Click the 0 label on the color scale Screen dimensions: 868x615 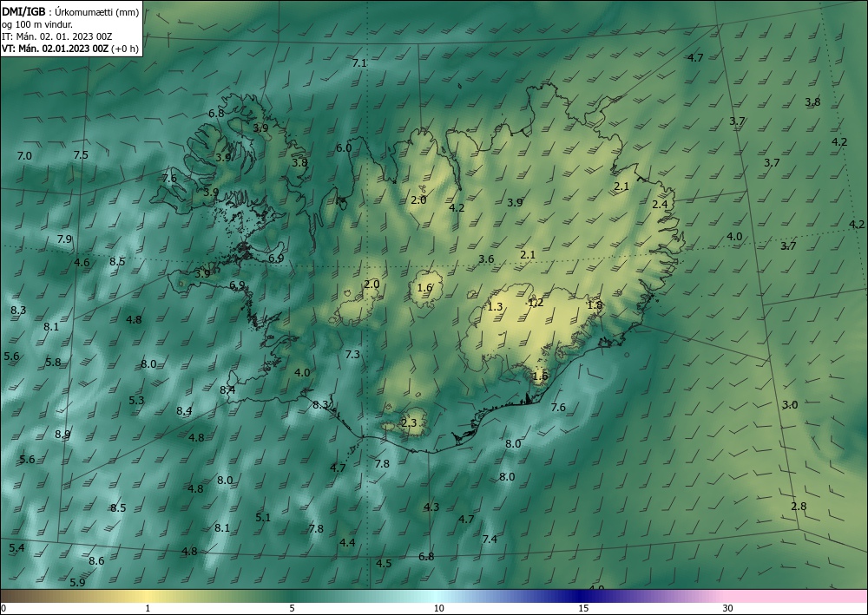pyautogui.click(x=3, y=608)
